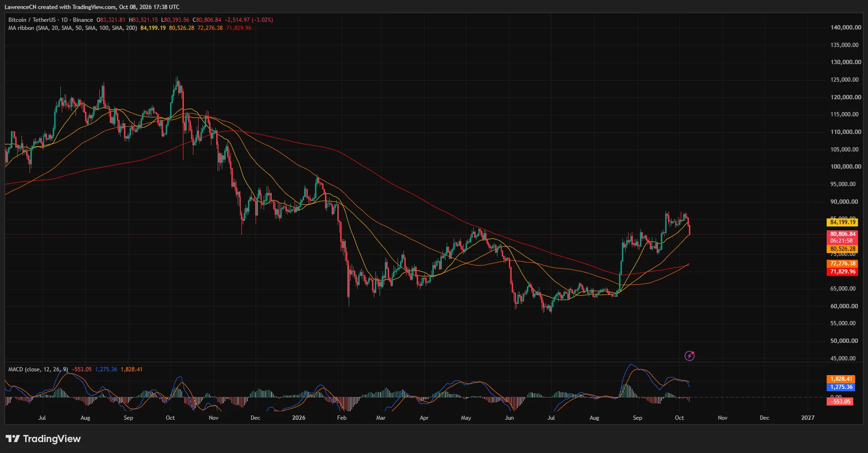Click the Feb label on the time axis

(342, 418)
